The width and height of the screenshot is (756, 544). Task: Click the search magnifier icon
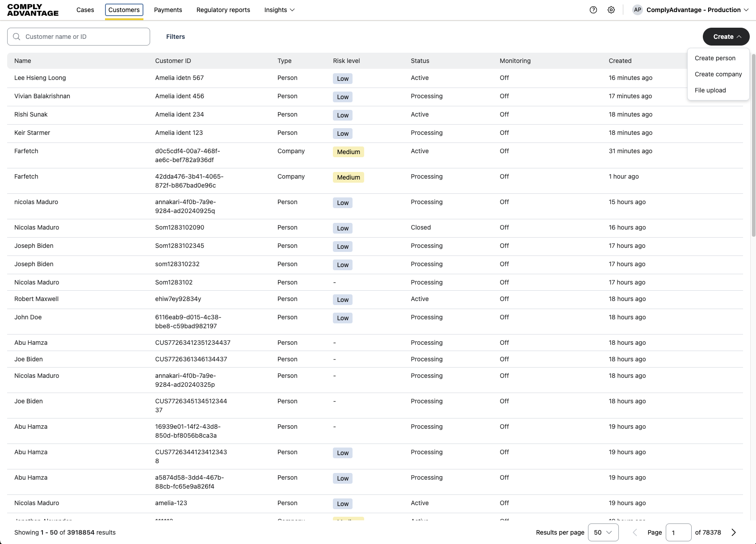[x=17, y=36]
